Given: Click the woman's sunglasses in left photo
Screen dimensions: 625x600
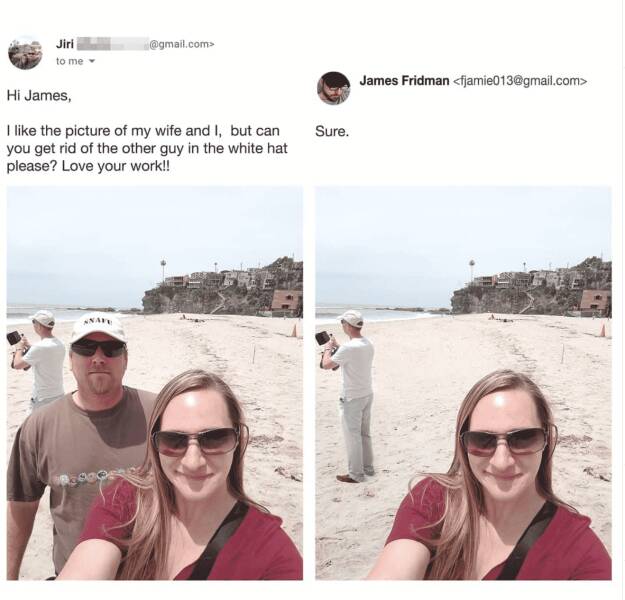Looking at the screenshot, I should click(x=197, y=441).
